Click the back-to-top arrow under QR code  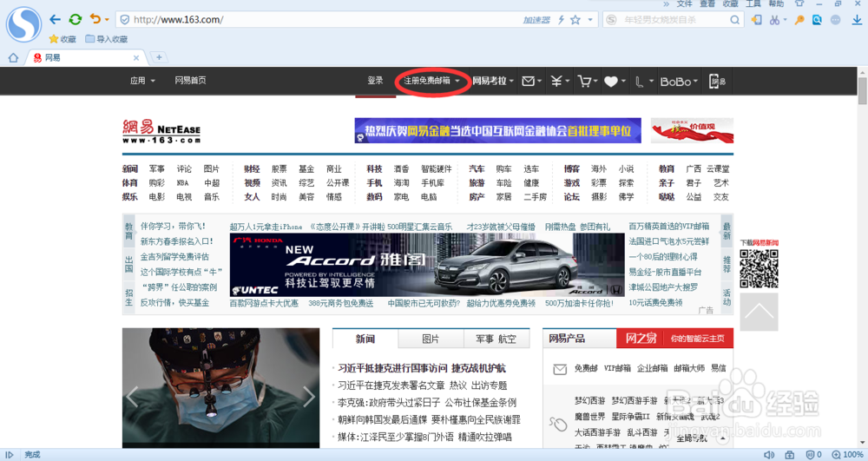tap(759, 313)
